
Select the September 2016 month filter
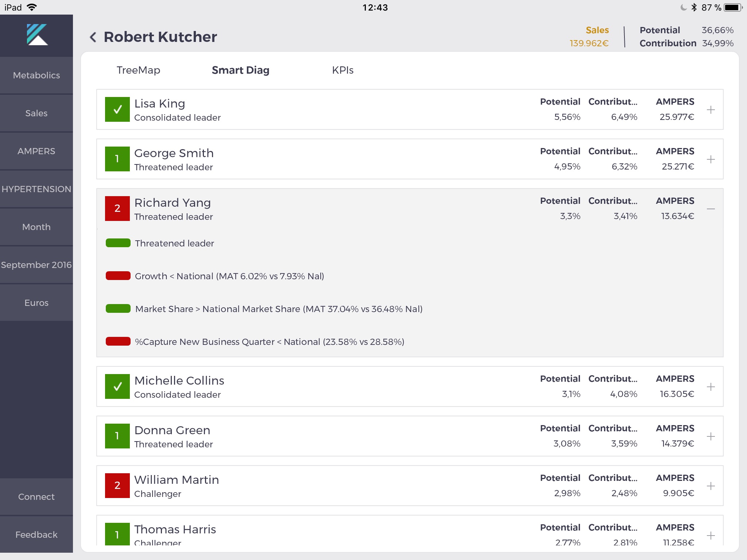pyautogui.click(x=36, y=265)
